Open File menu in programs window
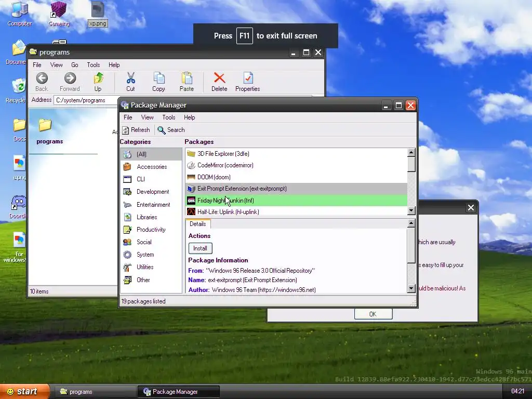532x399 pixels. pyautogui.click(x=37, y=65)
